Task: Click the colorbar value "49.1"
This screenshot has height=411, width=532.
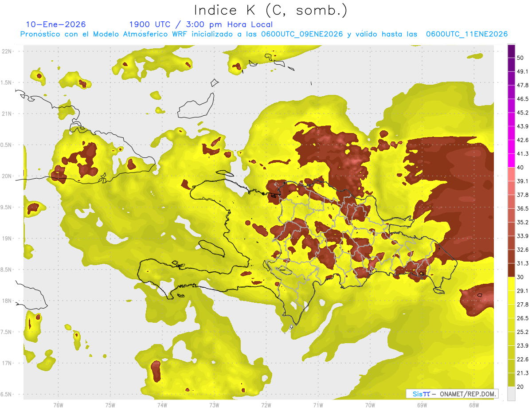Action: pos(523,71)
